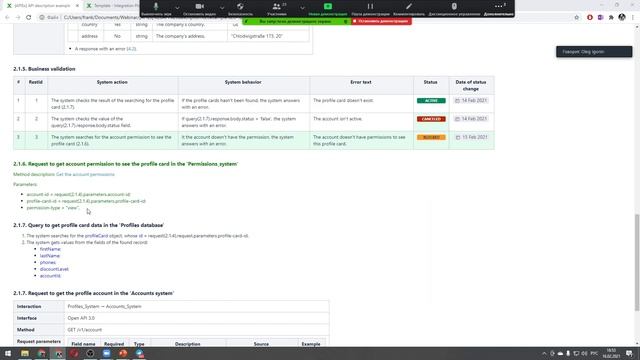The height and width of the screenshot is (360, 640).
Task: Go forward with the browser forward arrow
Action: point(18,18)
